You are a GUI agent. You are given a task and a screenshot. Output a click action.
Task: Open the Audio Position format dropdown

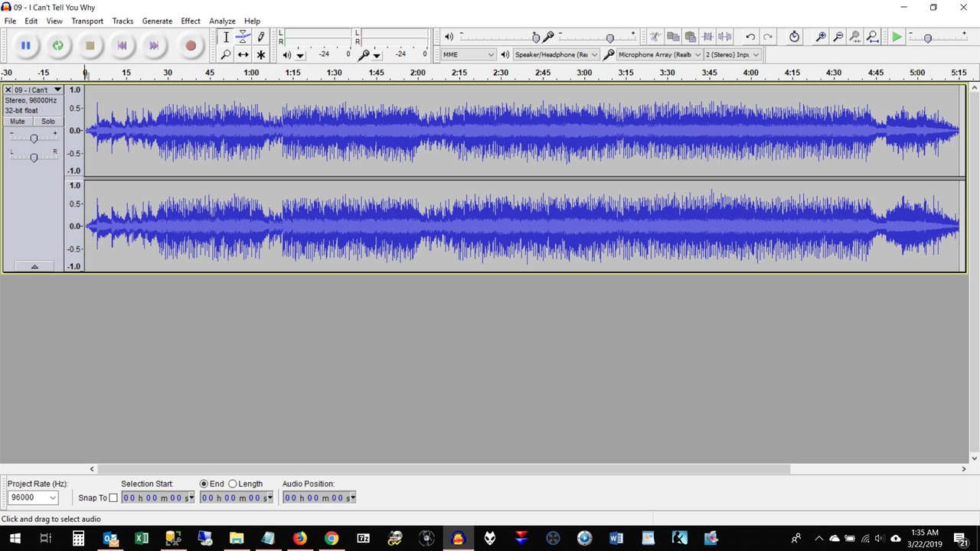(x=352, y=497)
